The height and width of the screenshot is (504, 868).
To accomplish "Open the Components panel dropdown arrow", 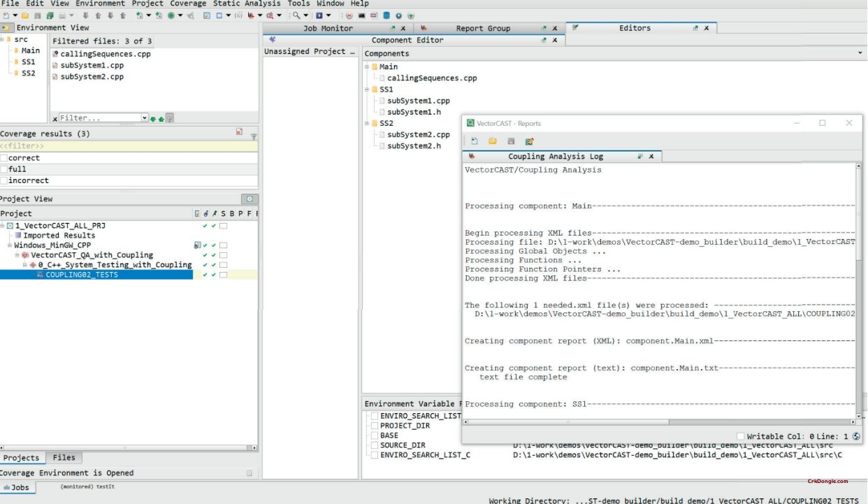I will (860, 53).
